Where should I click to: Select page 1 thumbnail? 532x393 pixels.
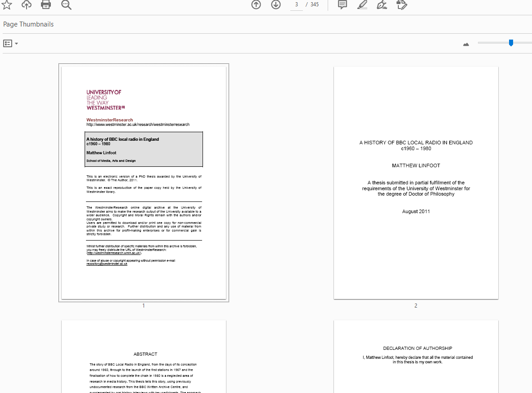tap(144, 183)
